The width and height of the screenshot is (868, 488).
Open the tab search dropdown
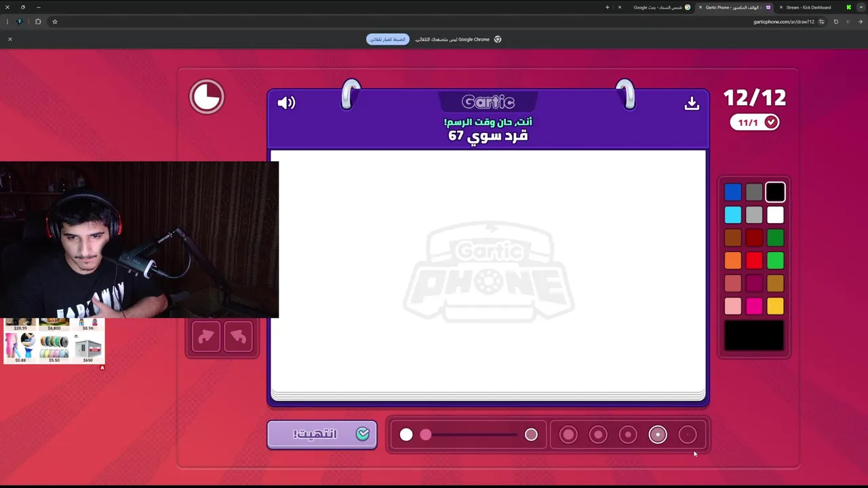(x=861, y=7)
